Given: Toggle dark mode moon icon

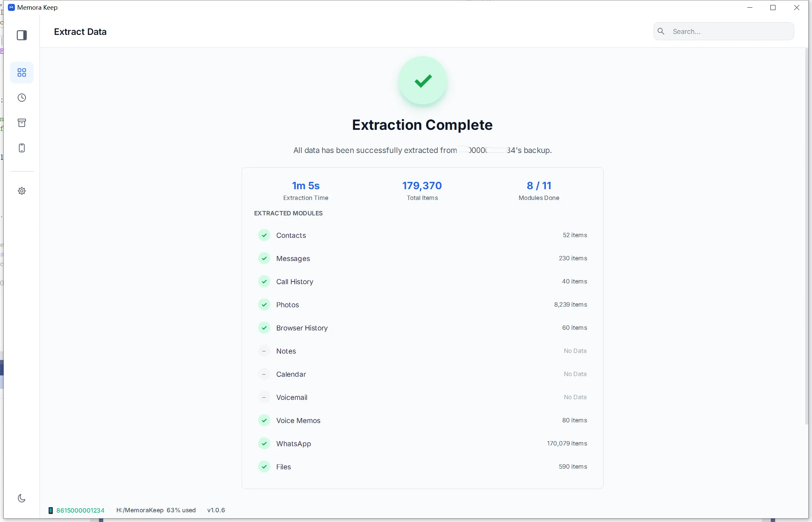Looking at the screenshot, I should 22,498.
